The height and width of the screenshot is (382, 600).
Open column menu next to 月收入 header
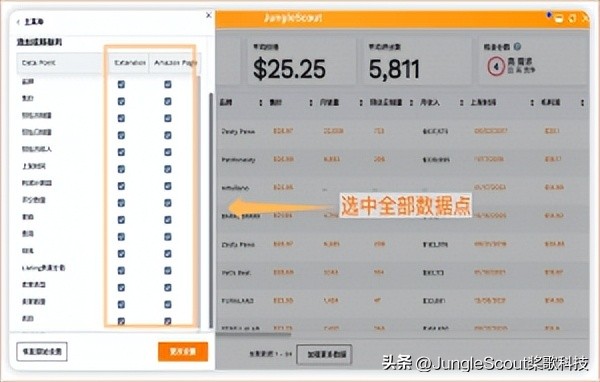(x=461, y=103)
